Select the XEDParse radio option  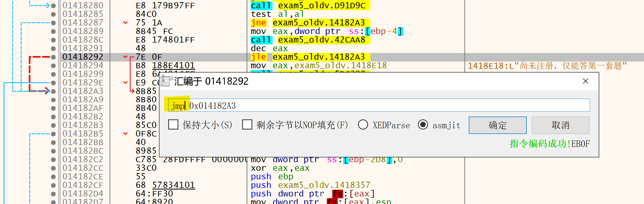[363, 125]
